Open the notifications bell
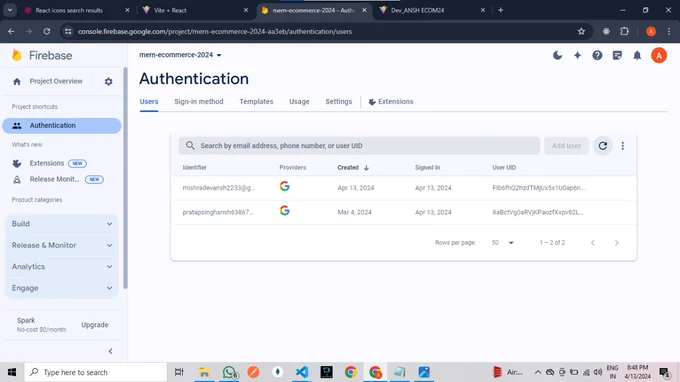680x382 pixels. [x=637, y=56]
